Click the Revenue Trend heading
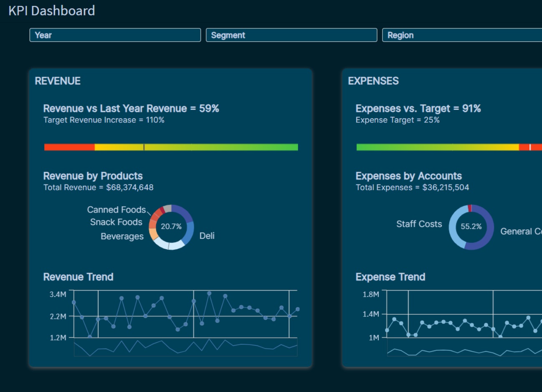 [x=78, y=277]
